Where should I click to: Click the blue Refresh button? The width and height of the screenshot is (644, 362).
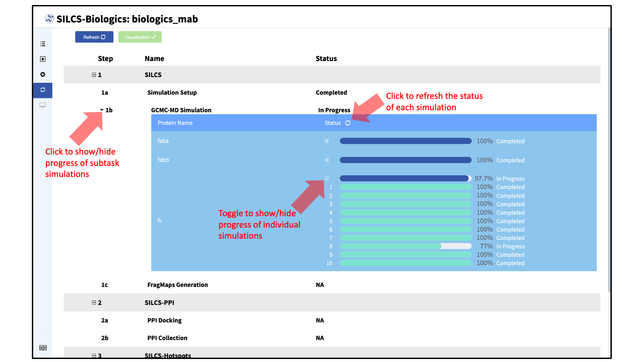[x=94, y=37]
